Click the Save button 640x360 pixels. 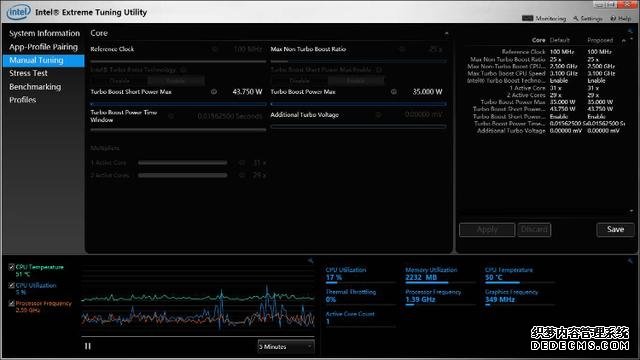pyautogui.click(x=615, y=229)
